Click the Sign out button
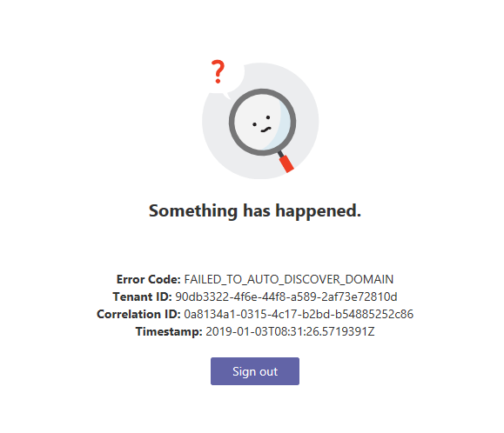This screenshot has height=433, width=504. pos(255,371)
